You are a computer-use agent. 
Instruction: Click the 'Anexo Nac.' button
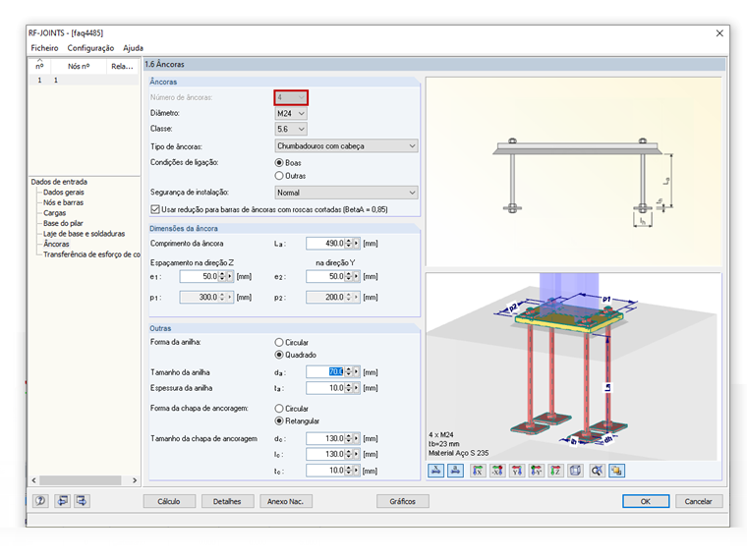click(286, 501)
